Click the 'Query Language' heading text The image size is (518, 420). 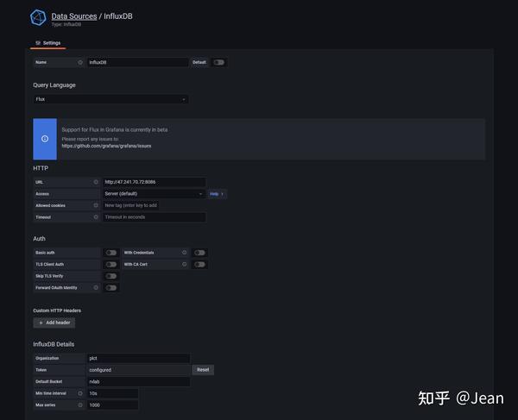[x=54, y=85]
